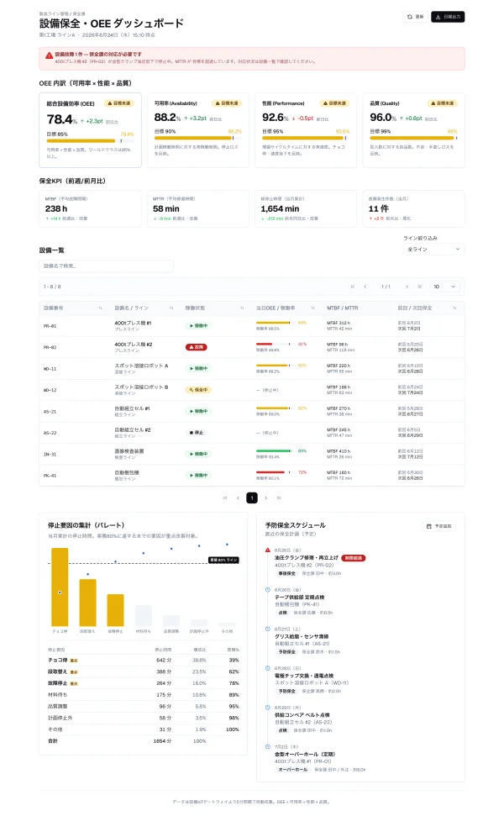Click the 予定追加 schedule button
The width and height of the screenshot is (504, 816).
pos(440,526)
